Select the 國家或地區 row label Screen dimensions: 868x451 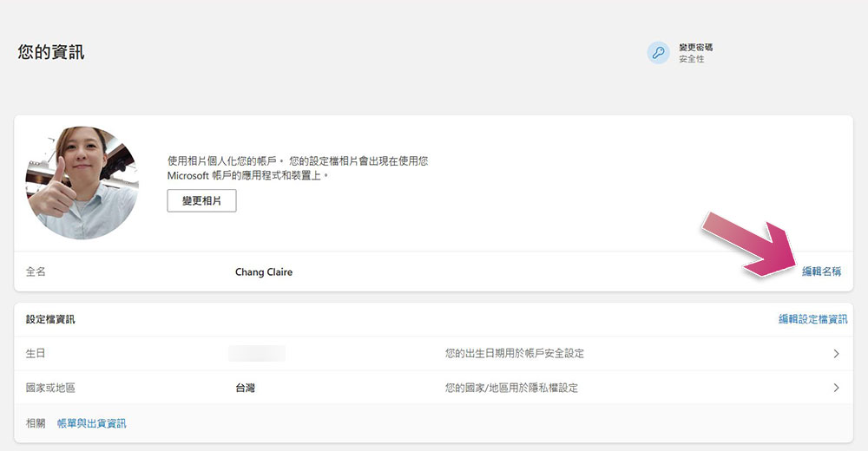50,388
